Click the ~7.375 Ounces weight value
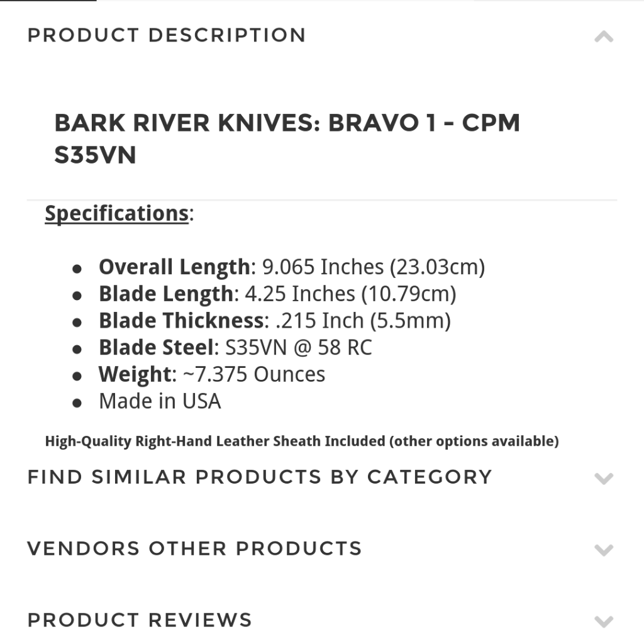644x644 pixels. 253,375
